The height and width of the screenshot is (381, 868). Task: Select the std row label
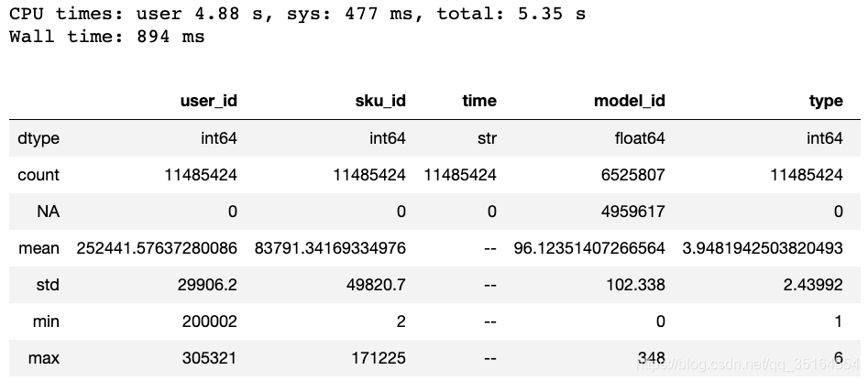[x=47, y=285]
